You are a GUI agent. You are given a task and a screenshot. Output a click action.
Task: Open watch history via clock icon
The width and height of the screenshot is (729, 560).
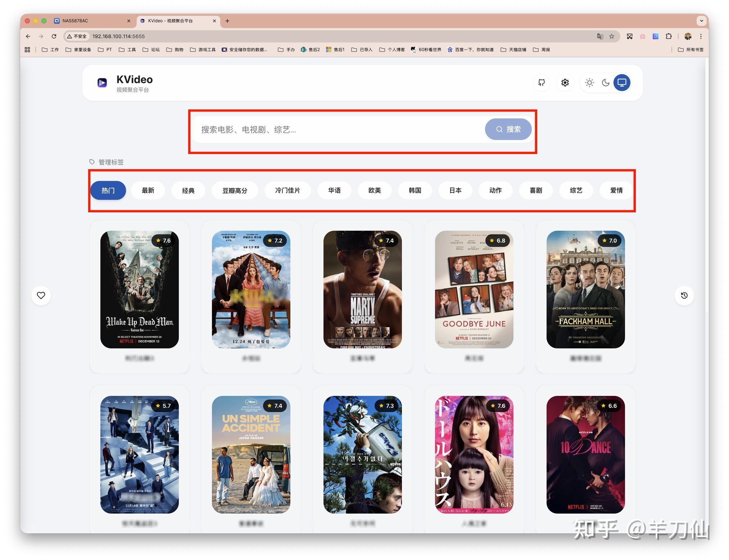(x=684, y=295)
